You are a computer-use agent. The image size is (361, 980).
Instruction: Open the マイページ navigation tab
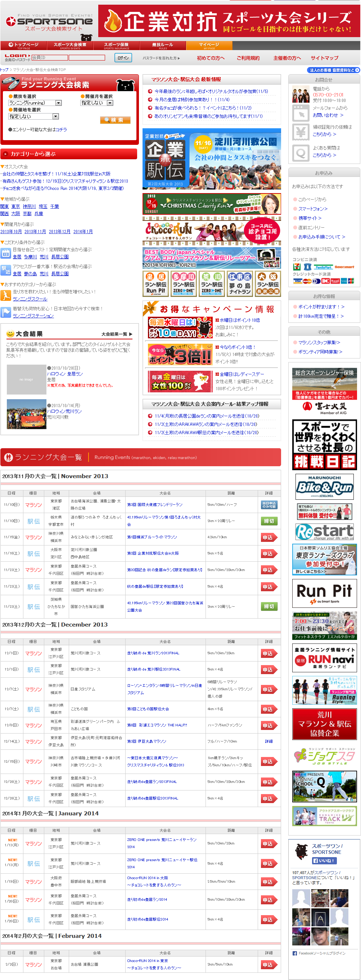[209, 46]
